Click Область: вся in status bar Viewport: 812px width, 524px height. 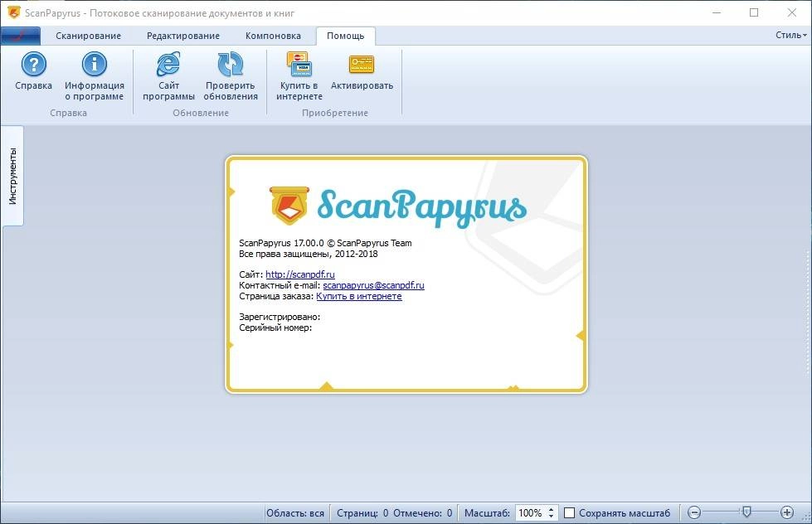tap(295, 513)
